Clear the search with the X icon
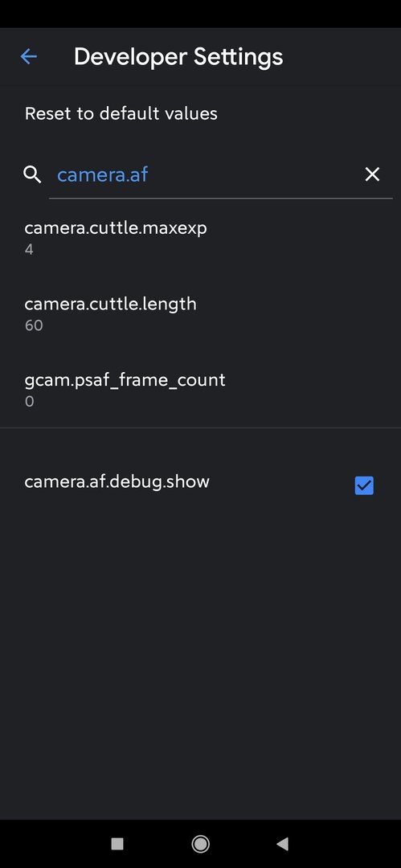The height and width of the screenshot is (868, 401). point(372,174)
